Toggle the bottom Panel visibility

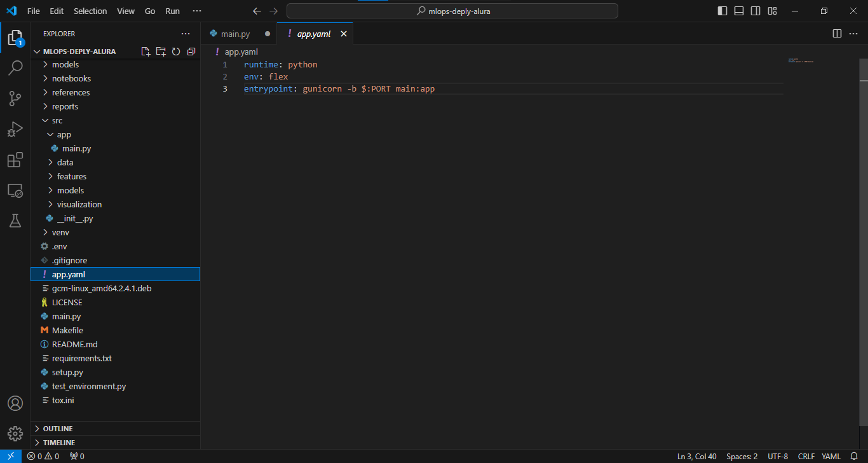[x=739, y=11]
